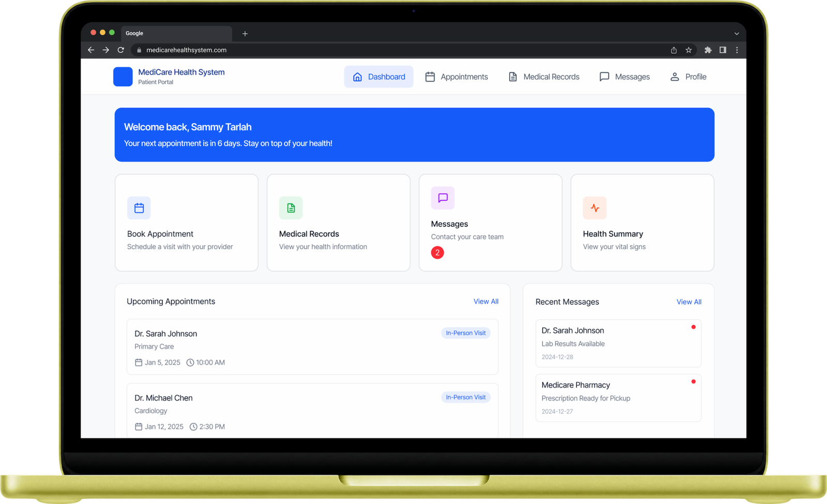
Task: View All upcoming appointments
Action: coord(486,301)
